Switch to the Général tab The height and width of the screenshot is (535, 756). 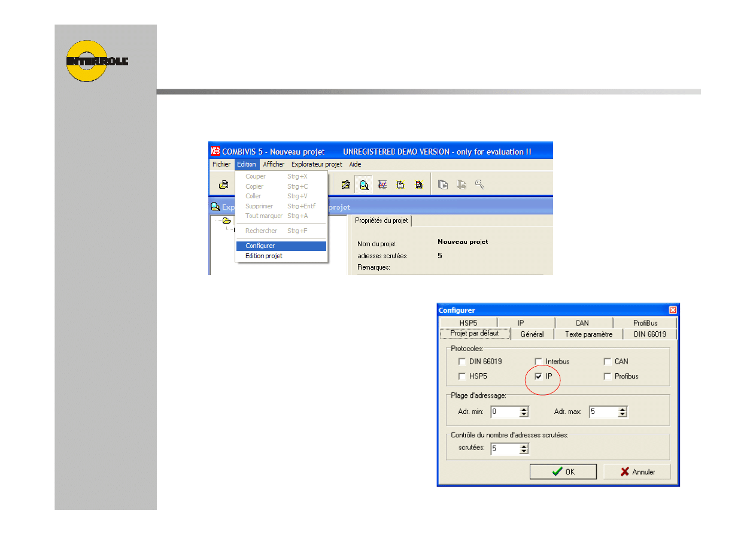click(x=532, y=334)
